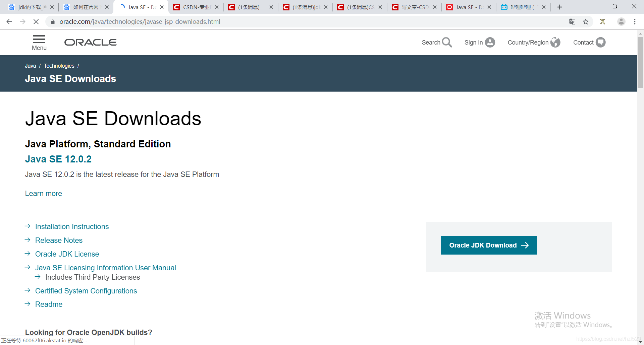Stop page loading with X button
Screen dimensions: 644x345
click(x=36, y=21)
